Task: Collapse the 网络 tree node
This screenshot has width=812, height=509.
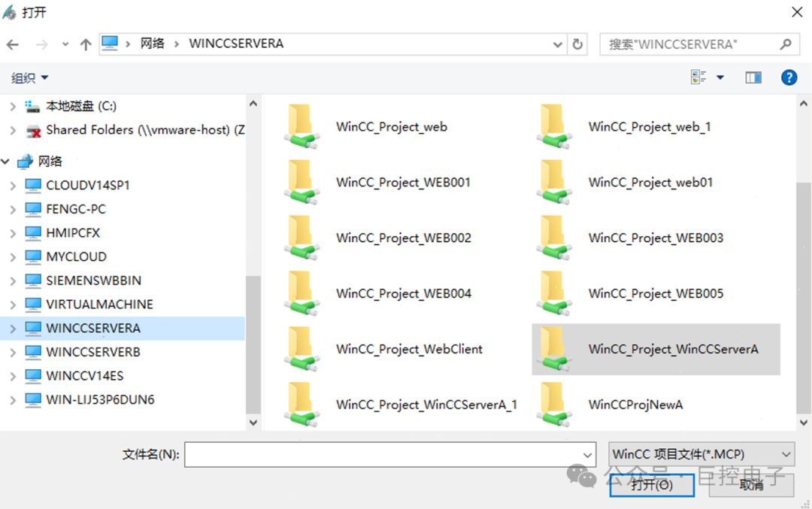Action: pyautogui.click(x=6, y=162)
